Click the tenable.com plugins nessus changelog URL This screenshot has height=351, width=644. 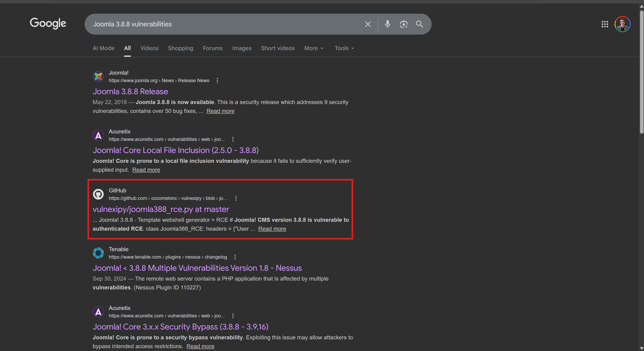click(x=168, y=257)
